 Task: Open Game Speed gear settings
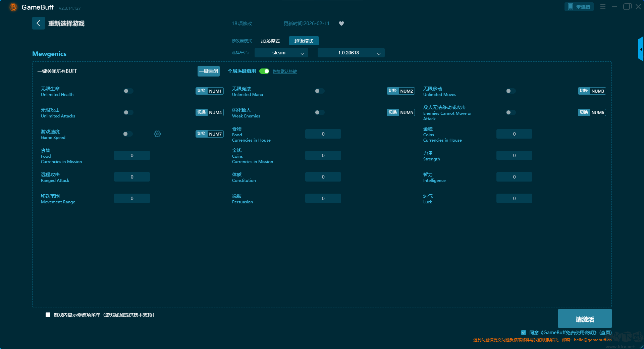pyautogui.click(x=157, y=134)
